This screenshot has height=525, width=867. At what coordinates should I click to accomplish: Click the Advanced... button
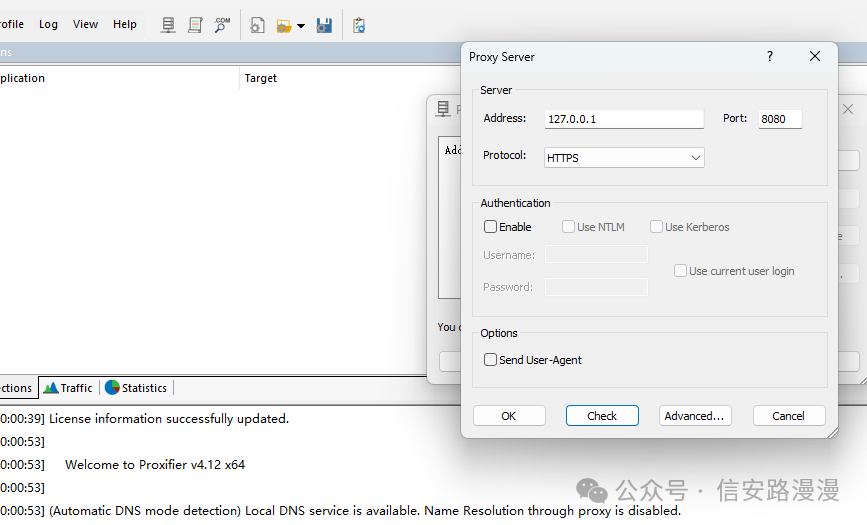point(695,416)
